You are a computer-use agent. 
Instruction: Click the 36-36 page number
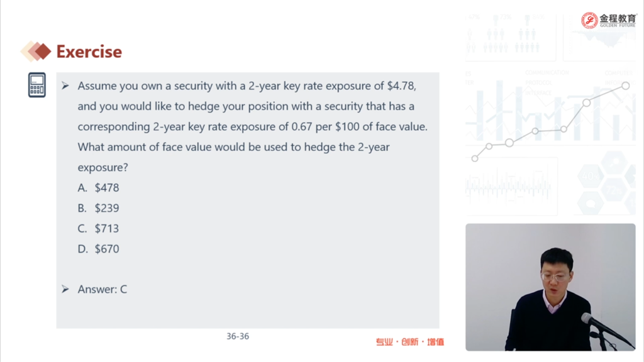coord(238,336)
